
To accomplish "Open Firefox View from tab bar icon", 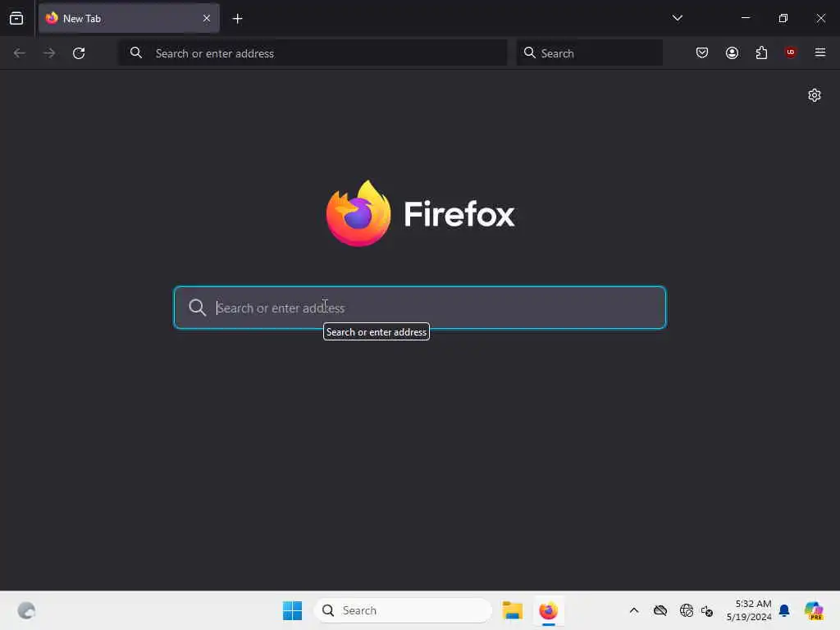I will coord(16,18).
